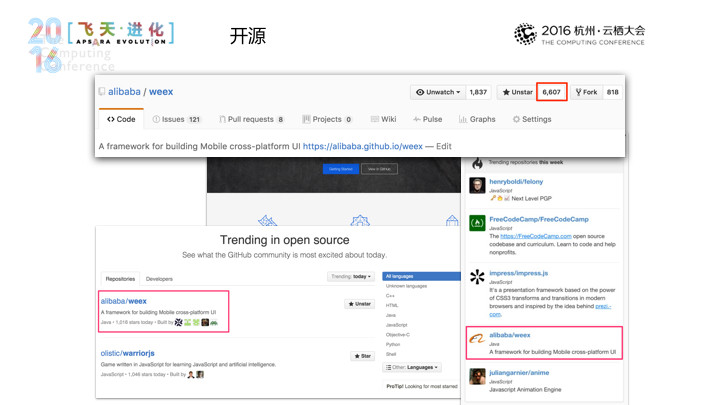Open the weex repository name link
This screenshot has height=405, width=720.
161,91
